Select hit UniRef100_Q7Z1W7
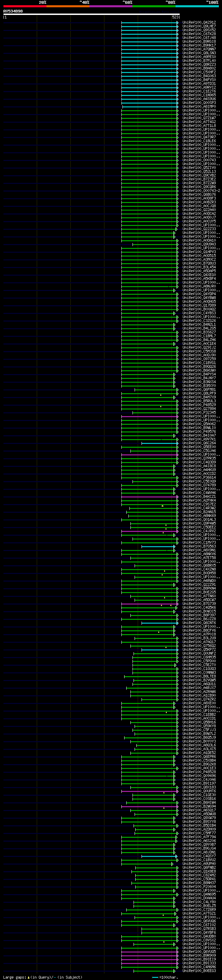Image resolution: width=222 pixels, height=980 pixels. coord(199,118)
